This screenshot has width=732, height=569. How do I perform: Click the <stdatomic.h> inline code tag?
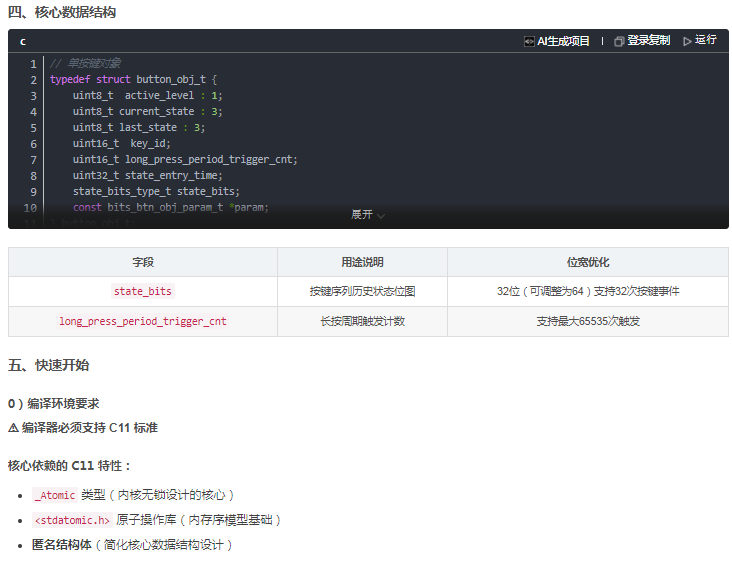[72, 520]
